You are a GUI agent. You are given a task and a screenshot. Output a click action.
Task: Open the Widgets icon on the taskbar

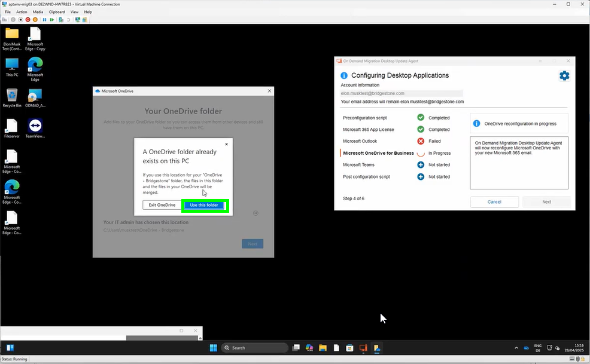click(x=10, y=348)
